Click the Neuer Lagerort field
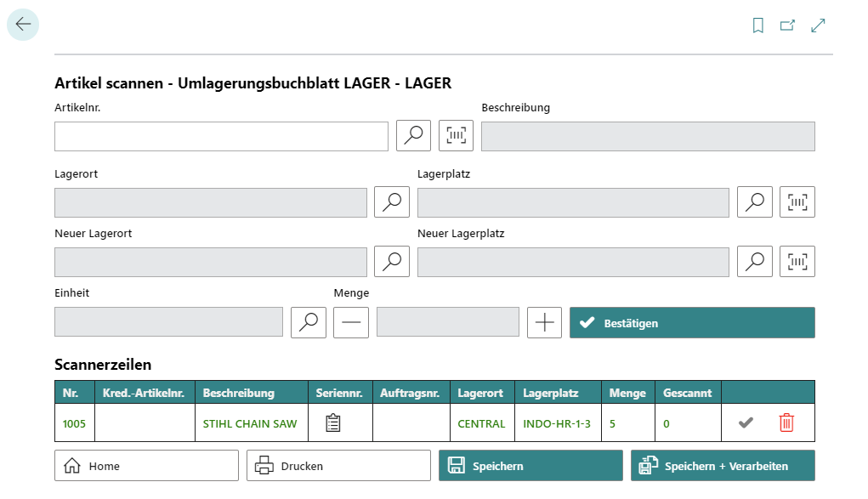 [211, 262]
